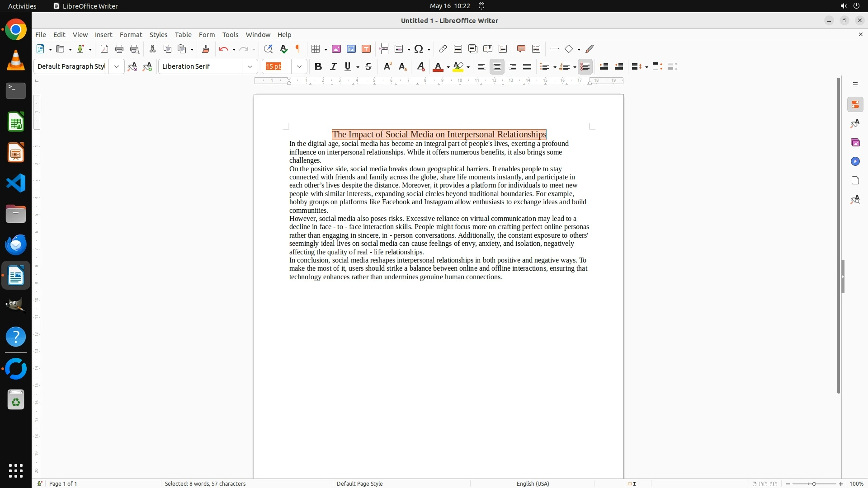Click the Clone Formatting paintbrush icon
The height and width of the screenshot is (488, 868).
206,49
